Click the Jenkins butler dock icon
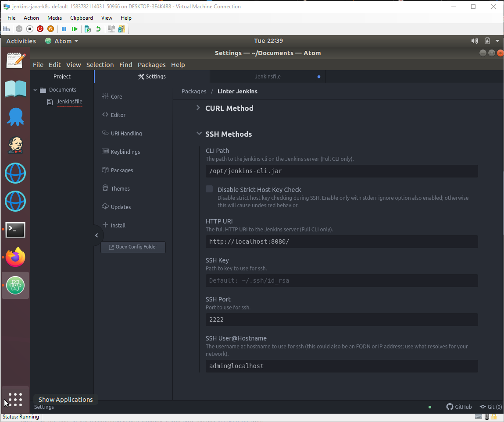The width and height of the screenshot is (504, 422). pyautogui.click(x=15, y=145)
